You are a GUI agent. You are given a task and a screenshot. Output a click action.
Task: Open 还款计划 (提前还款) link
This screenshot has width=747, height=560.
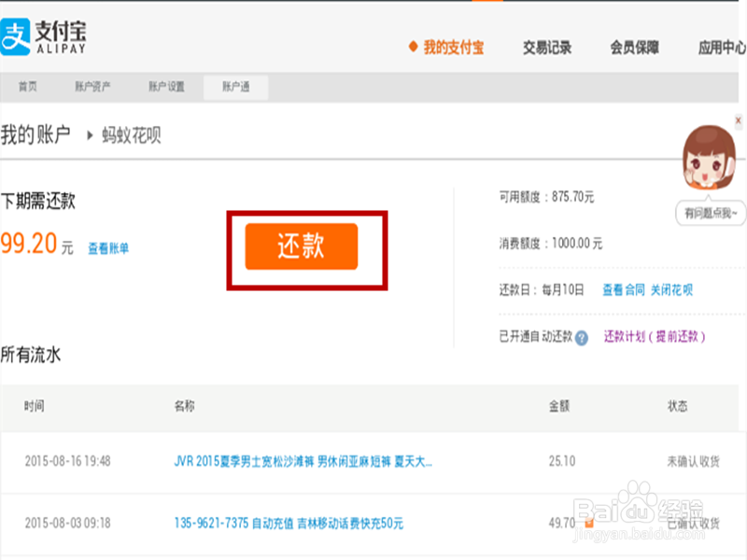655,337
